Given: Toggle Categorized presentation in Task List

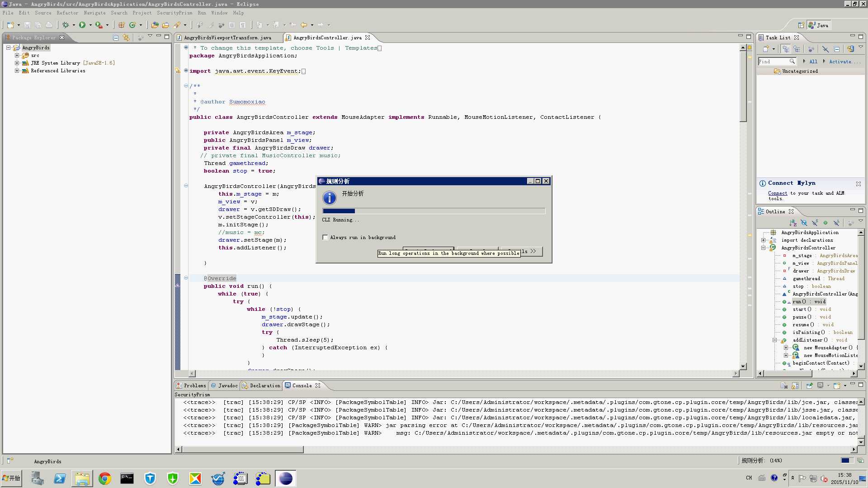Looking at the screenshot, I should [786, 49].
